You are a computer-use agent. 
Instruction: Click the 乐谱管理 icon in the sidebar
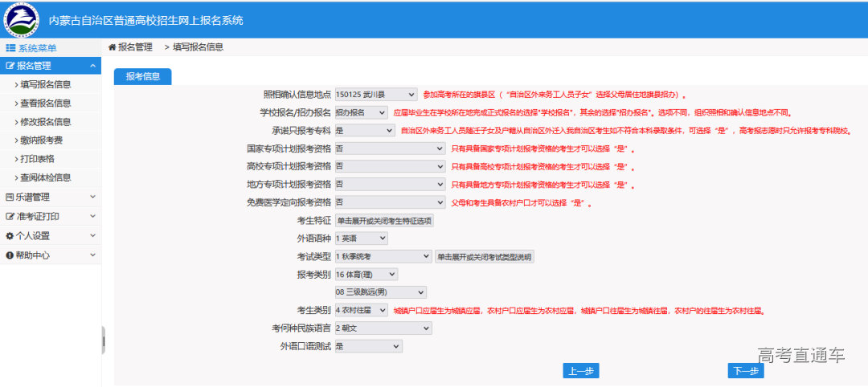tap(10, 197)
